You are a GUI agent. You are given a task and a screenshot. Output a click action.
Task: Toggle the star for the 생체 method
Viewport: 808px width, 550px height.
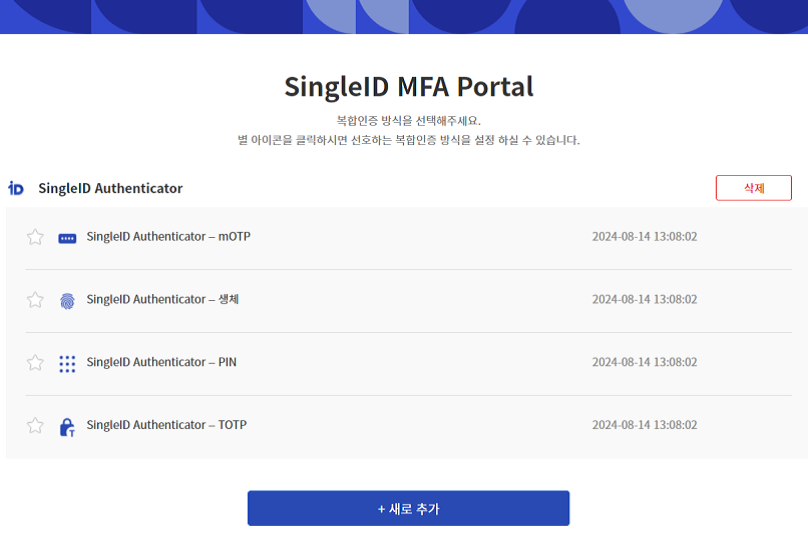point(35,300)
